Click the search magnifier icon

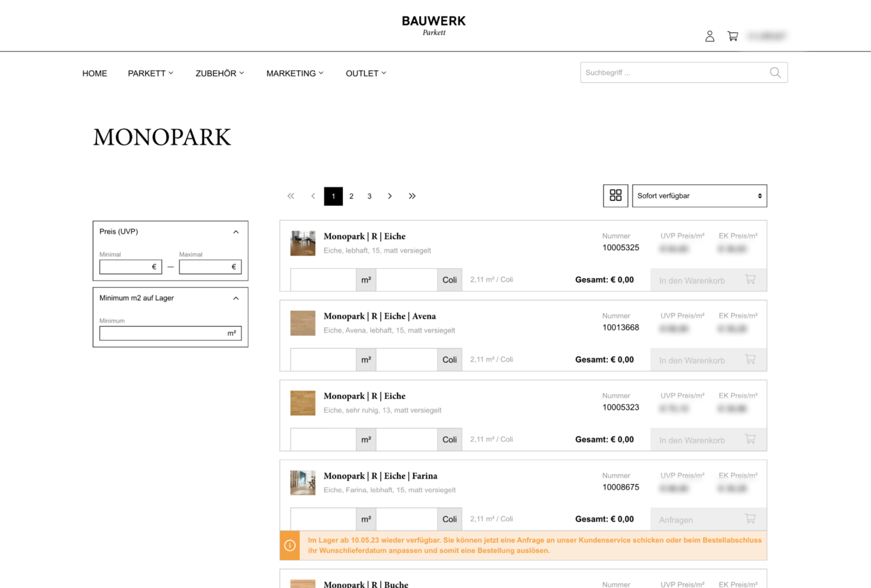point(775,73)
